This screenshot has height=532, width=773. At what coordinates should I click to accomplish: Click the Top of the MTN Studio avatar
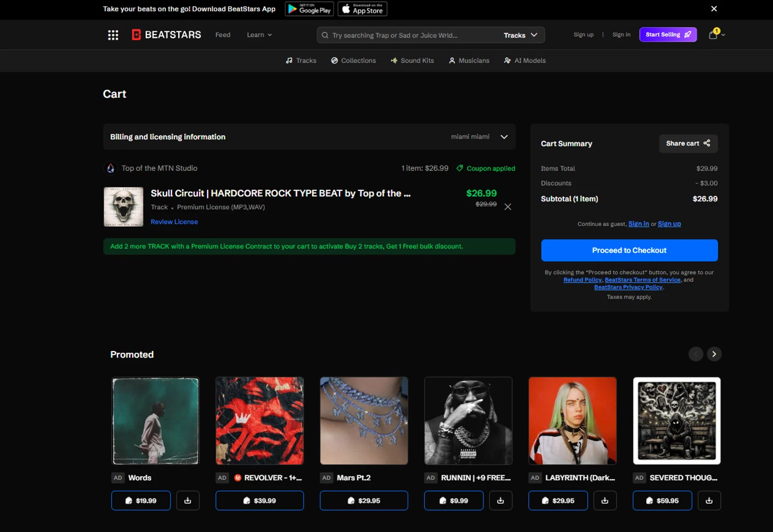point(110,168)
